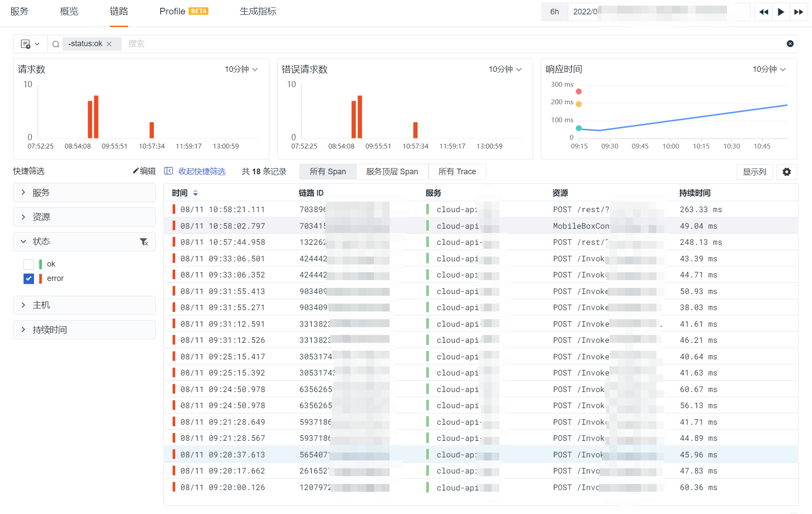Click the 服务 column header in table

pyautogui.click(x=433, y=193)
